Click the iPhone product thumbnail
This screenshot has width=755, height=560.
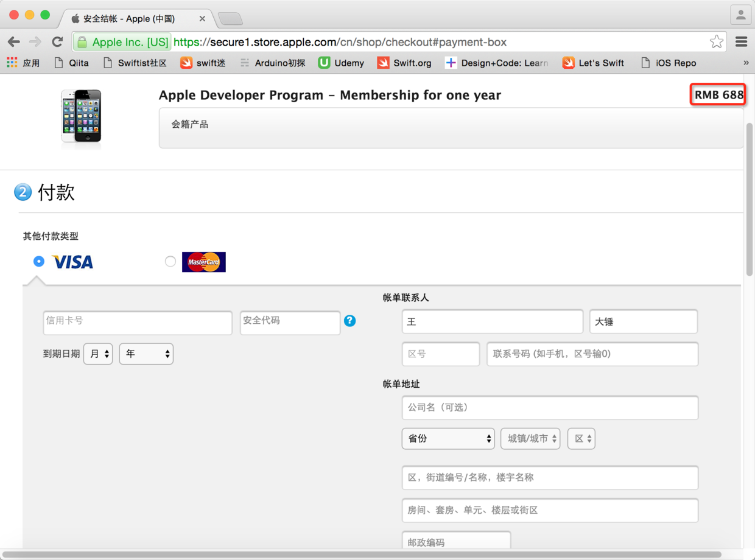[x=81, y=117]
